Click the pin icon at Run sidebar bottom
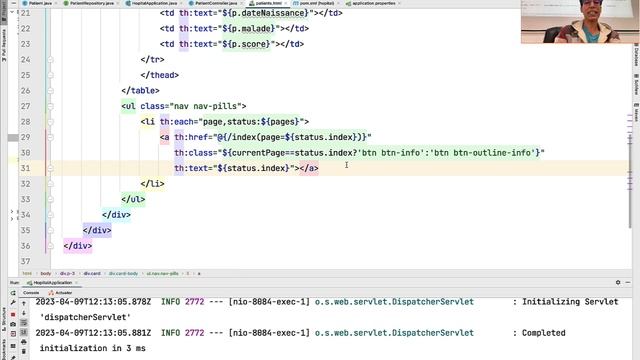Image resolution: width=640 pixels, height=360 pixels. [13, 357]
